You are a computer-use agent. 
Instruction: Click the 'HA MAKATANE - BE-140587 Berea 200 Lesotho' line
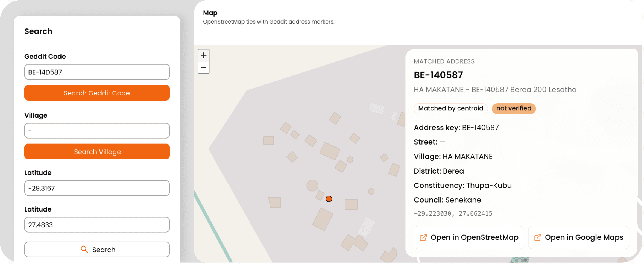pyautogui.click(x=495, y=90)
